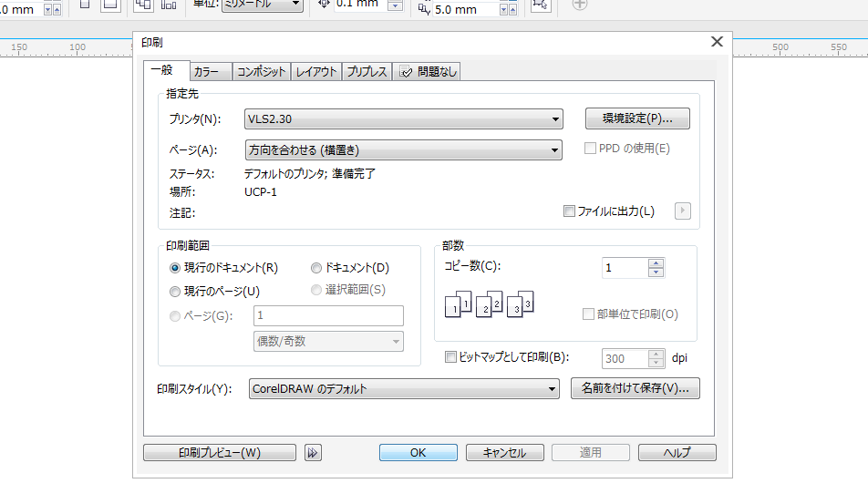The height and width of the screenshot is (504, 868).
Task: Click the plus icon in the top toolbar
Action: 579,5
